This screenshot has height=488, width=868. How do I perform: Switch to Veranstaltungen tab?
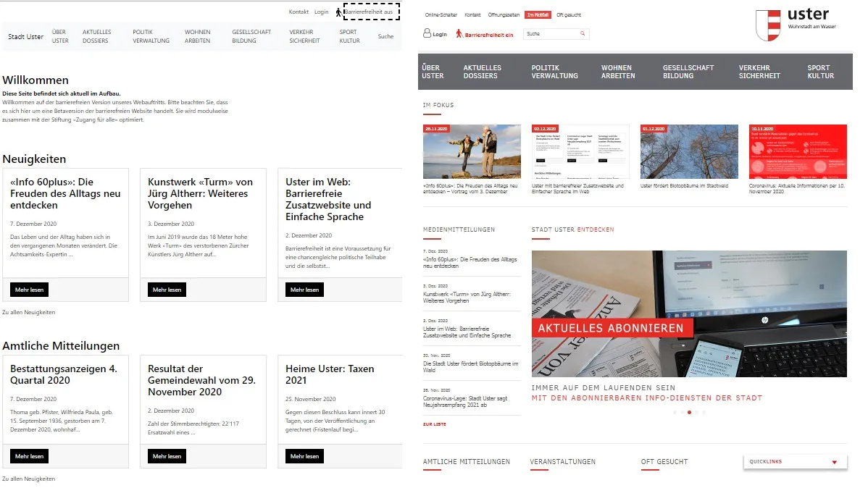point(563,462)
